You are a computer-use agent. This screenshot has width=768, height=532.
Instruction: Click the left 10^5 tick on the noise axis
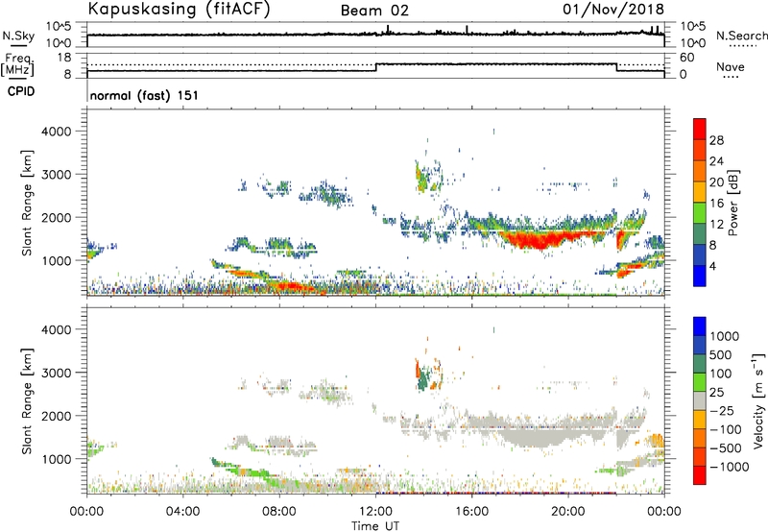[x=59, y=27]
